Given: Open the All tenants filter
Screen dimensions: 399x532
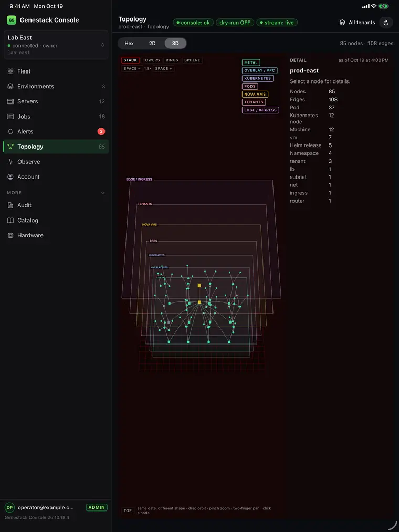Looking at the screenshot, I should 358,23.
